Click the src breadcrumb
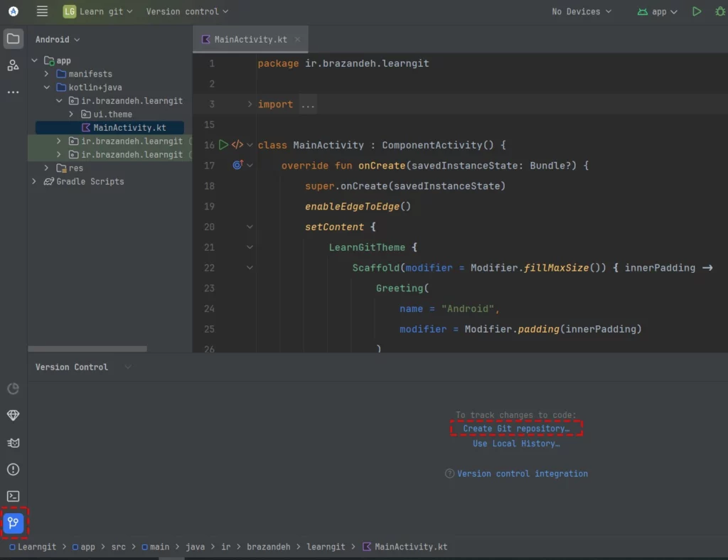728x560 pixels. [119, 546]
